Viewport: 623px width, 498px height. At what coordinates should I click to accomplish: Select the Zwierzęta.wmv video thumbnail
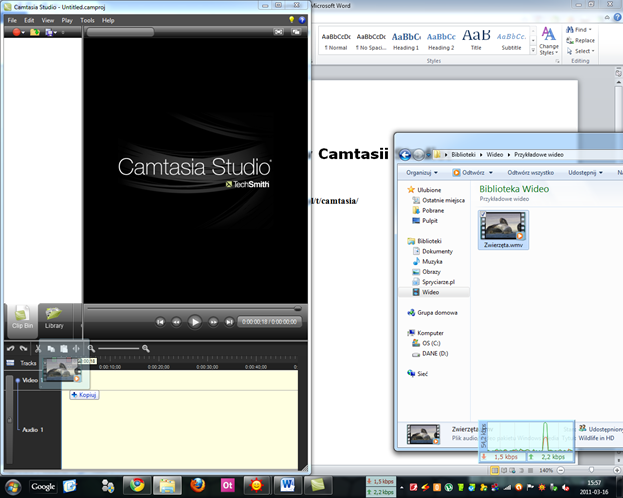click(503, 230)
